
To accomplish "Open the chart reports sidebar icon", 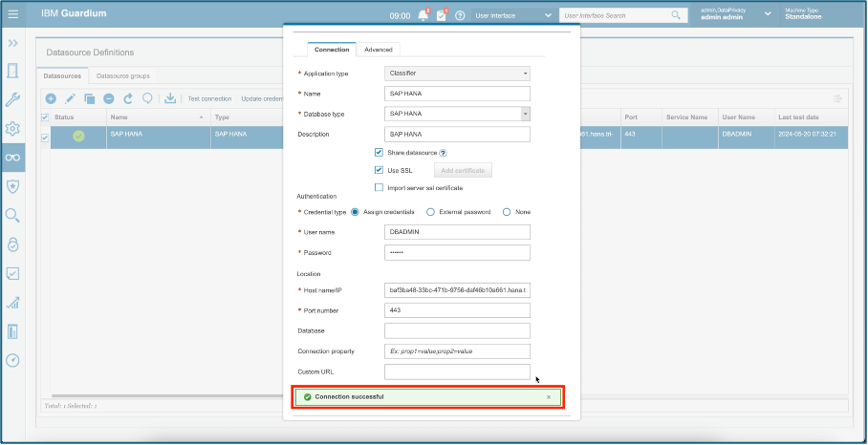I will click(12, 303).
